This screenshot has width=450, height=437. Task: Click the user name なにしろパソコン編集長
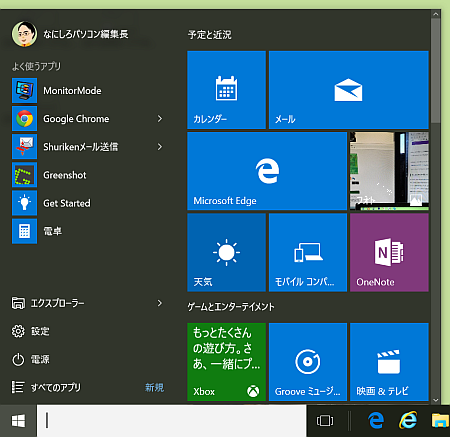point(86,34)
